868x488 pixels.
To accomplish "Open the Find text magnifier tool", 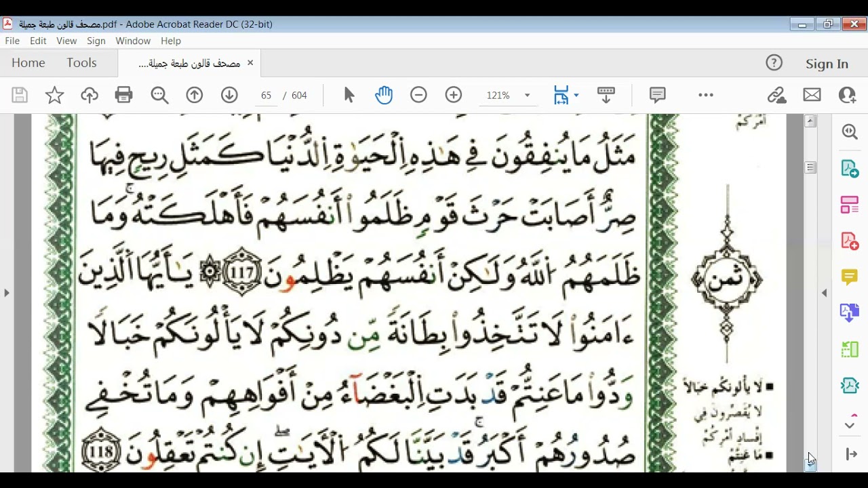I will click(x=159, y=96).
